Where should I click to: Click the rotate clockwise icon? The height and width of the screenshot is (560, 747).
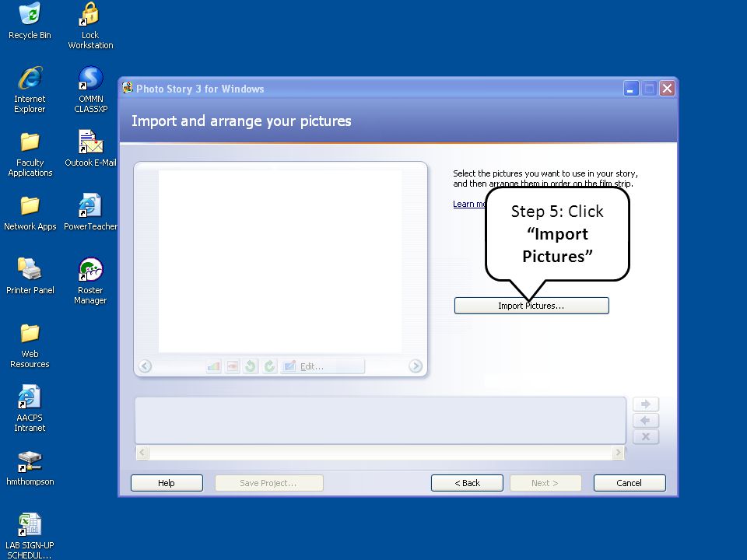(269, 366)
